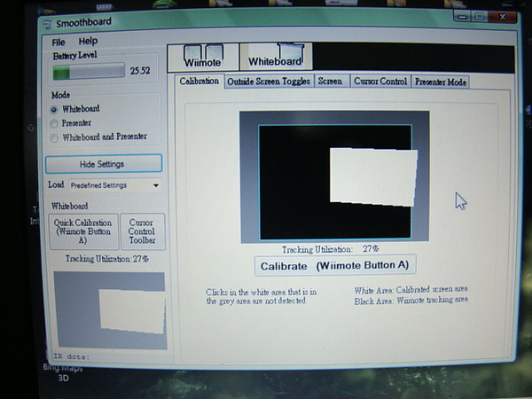
Task: Click Calibrate (Wiimote Button A) button
Action: tap(335, 265)
